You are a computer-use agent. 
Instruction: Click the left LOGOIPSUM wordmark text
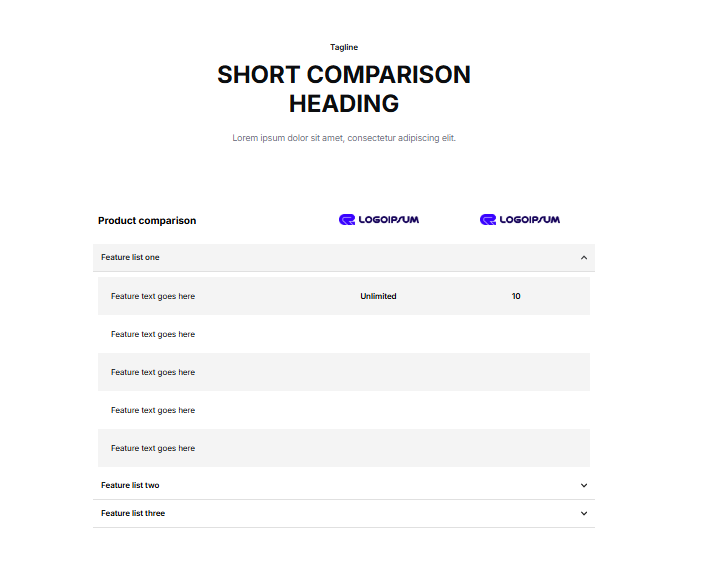click(389, 220)
